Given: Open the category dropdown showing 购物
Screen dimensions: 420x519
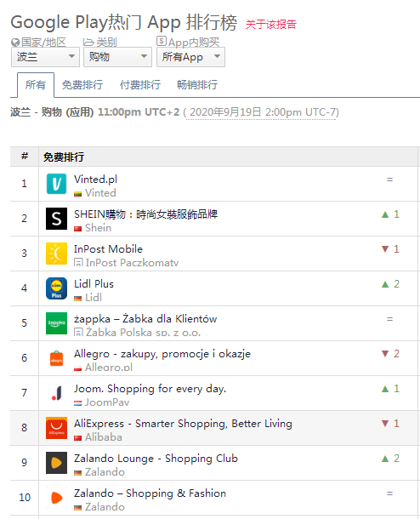Looking at the screenshot, I should point(117,57).
